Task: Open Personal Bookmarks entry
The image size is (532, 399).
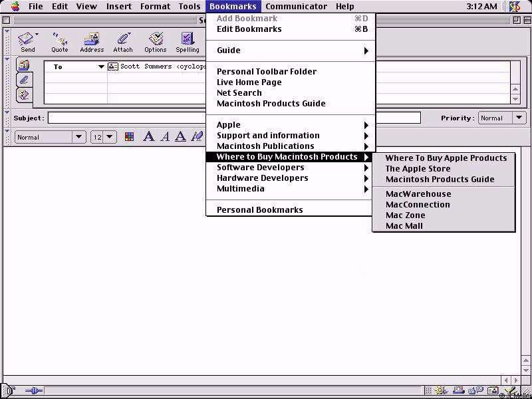Action: (291, 210)
